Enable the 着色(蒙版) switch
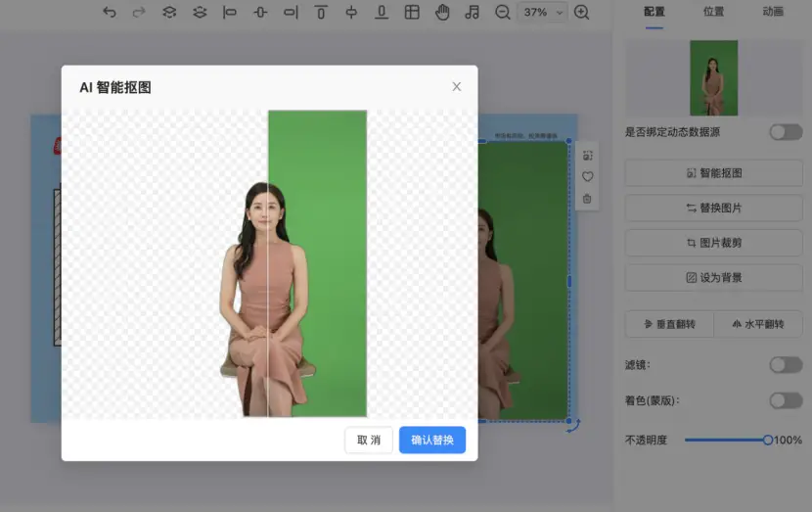The width and height of the screenshot is (812, 512). coord(785,400)
